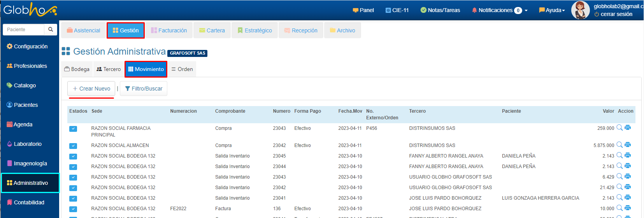View details of Salida Inventario 23045
This screenshot has width=644, height=218.
[619, 155]
